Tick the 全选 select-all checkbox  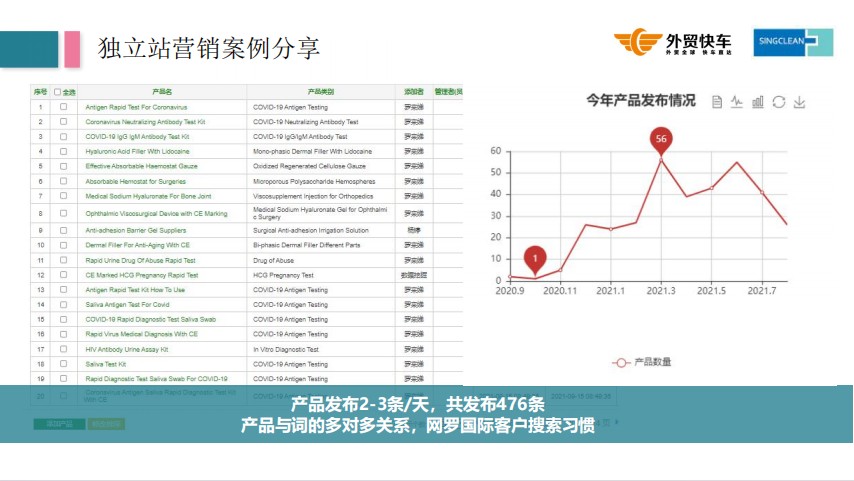[x=57, y=92]
